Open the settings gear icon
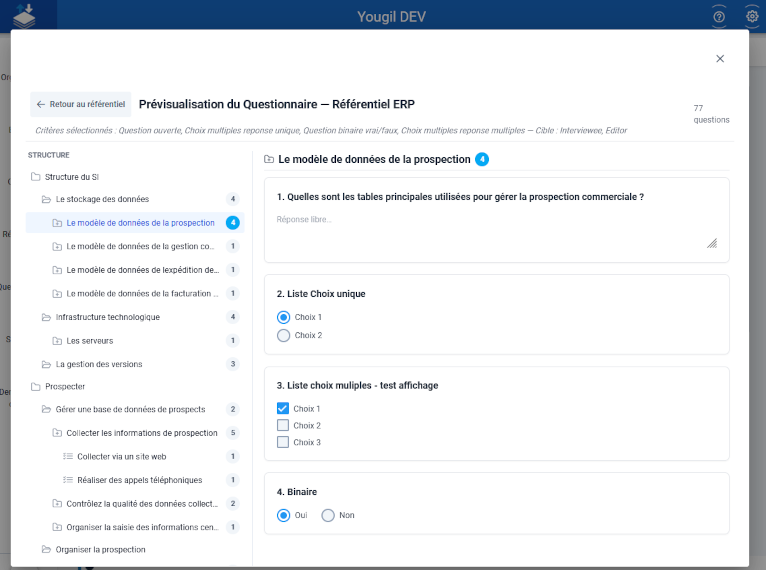Screen dimensions: 766x570 pyautogui.click(x=752, y=17)
